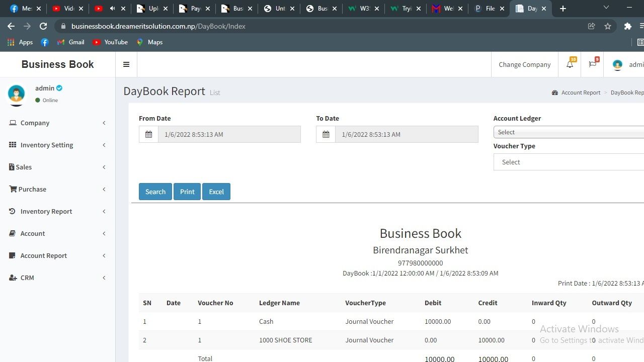Toggle the sidebar hamburger menu icon

click(126, 64)
